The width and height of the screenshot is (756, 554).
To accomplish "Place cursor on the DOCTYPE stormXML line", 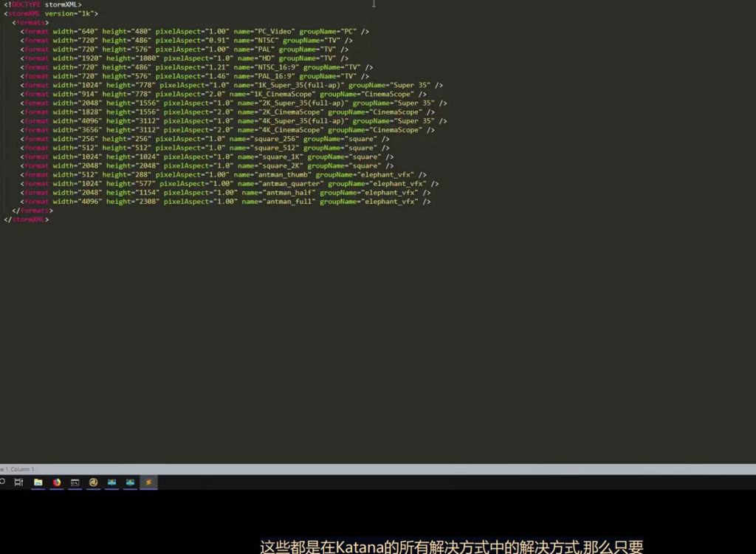I will point(43,4).
